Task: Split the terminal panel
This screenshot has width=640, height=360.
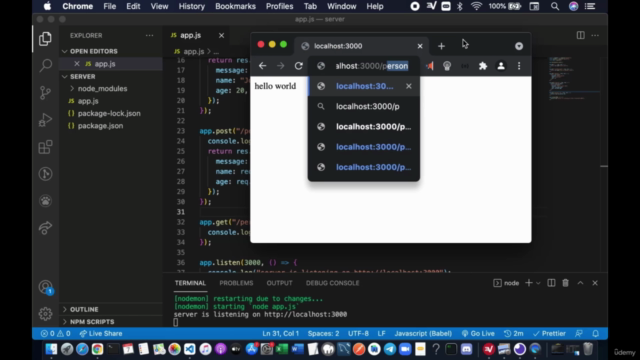Action: [x=551, y=283]
